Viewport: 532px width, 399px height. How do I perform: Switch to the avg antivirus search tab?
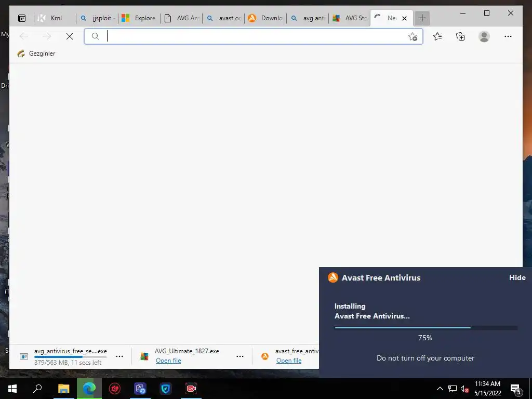[308, 18]
